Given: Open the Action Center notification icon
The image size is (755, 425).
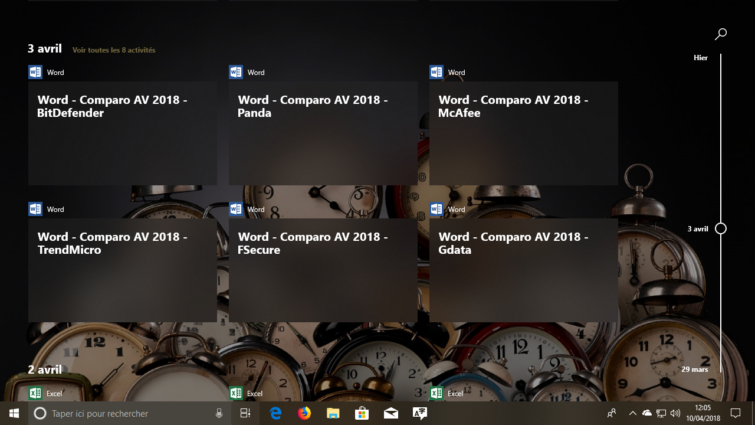Looking at the screenshot, I should (x=735, y=413).
